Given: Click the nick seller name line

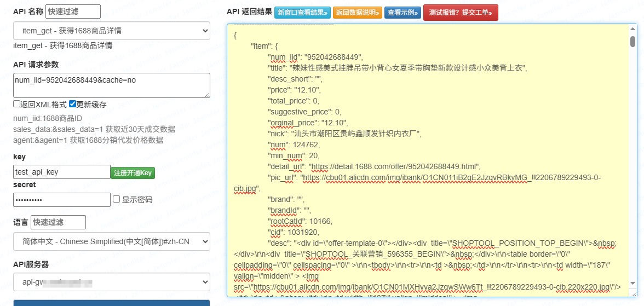Looking at the screenshot, I should tap(344, 134).
